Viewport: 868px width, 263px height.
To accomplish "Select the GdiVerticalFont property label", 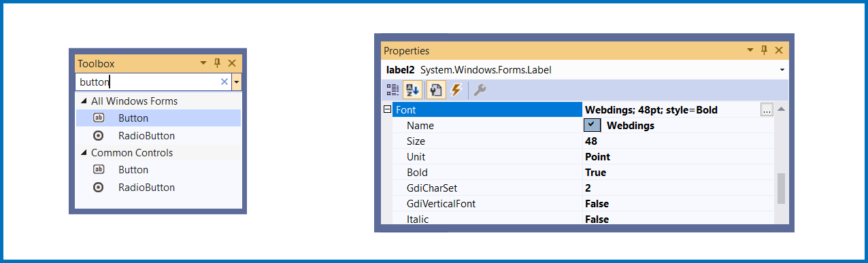I will (x=441, y=204).
